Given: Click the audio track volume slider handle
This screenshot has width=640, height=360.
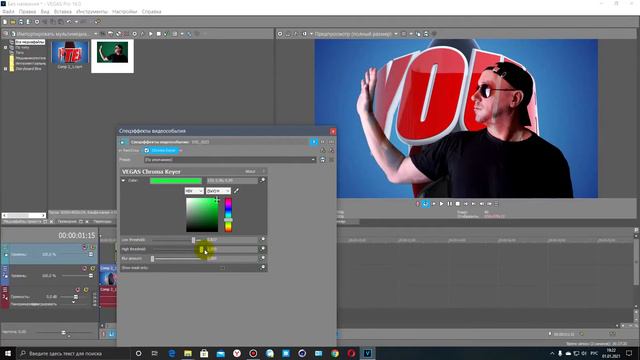Looking at the screenshot, I should tap(76, 297).
